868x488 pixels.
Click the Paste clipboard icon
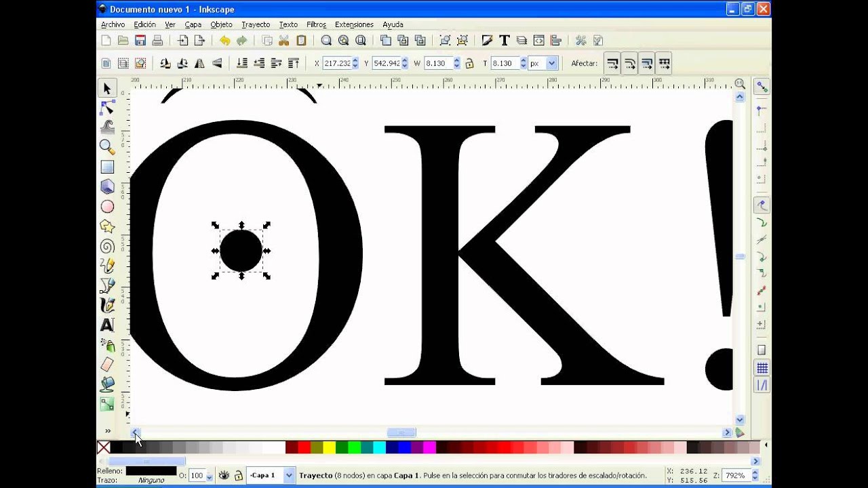pyautogui.click(x=302, y=41)
